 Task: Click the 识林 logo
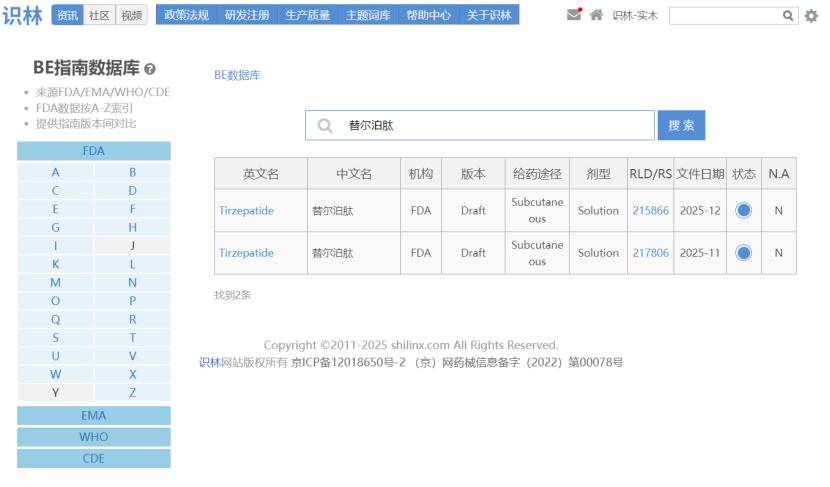coord(21,15)
